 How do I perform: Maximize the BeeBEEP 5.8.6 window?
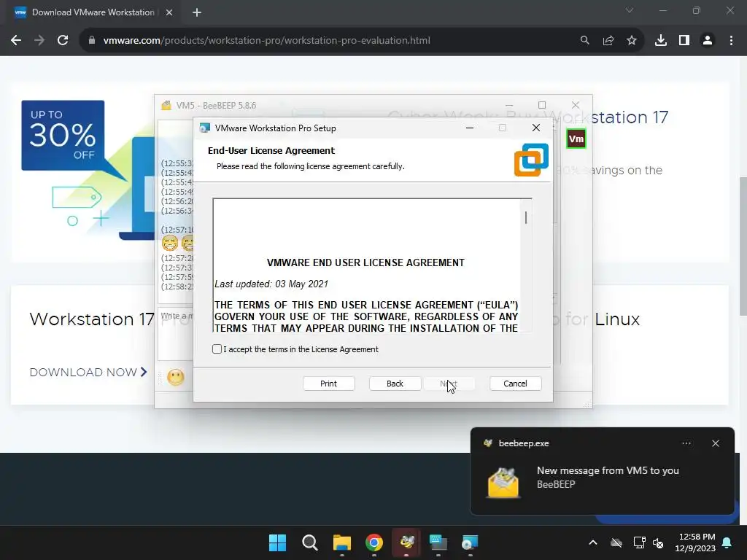pyautogui.click(x=542, y=105)
